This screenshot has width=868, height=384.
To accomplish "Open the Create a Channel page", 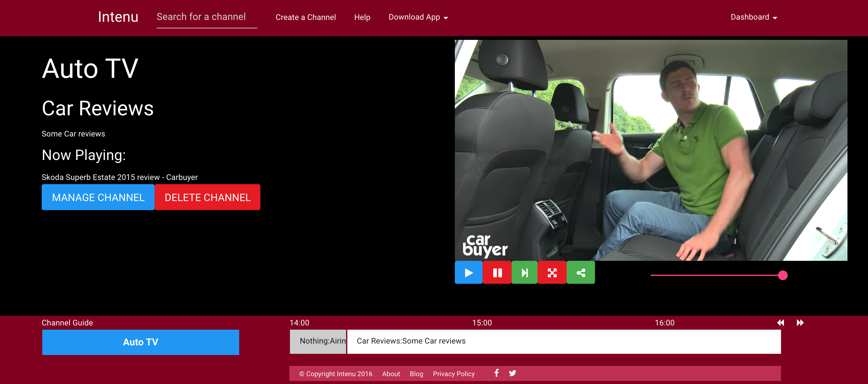I will pyautogui.click(x=305, y=17).
